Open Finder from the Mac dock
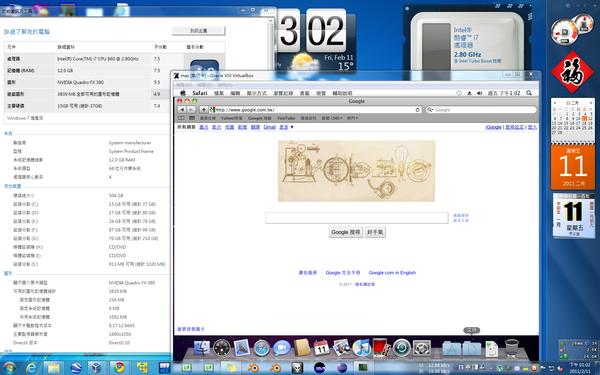 coord(201,348)
